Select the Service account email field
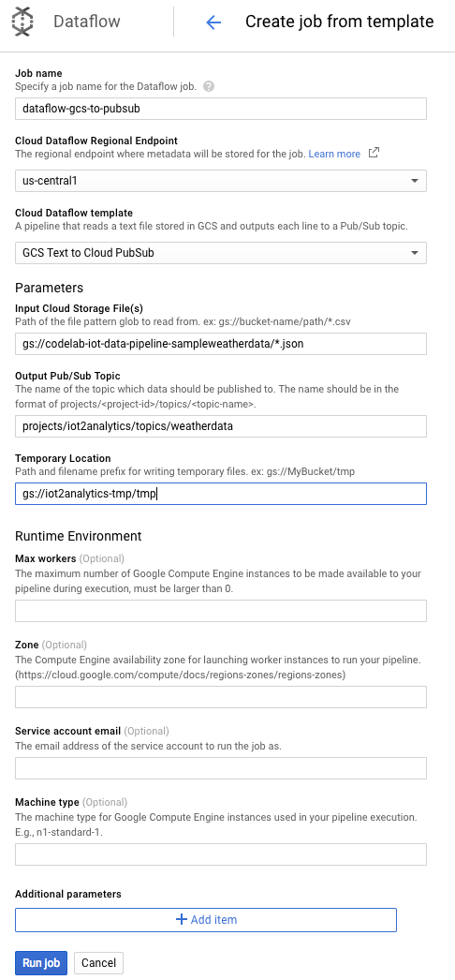This screenshot has width=455, height=980. [221, 768]
